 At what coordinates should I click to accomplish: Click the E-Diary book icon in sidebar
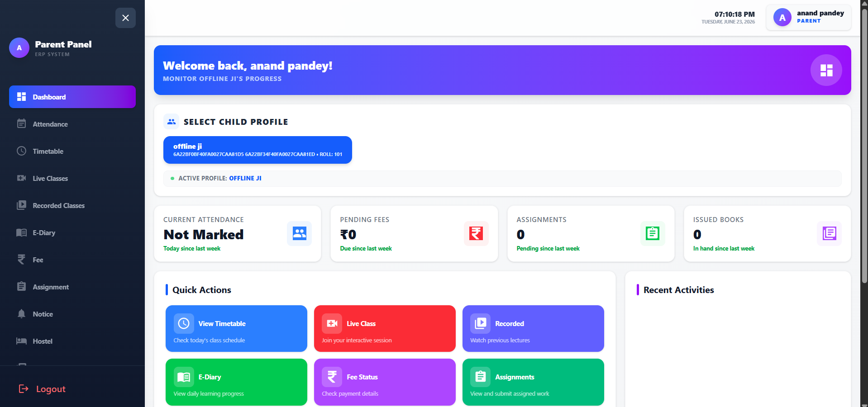(x=21, y=232)
